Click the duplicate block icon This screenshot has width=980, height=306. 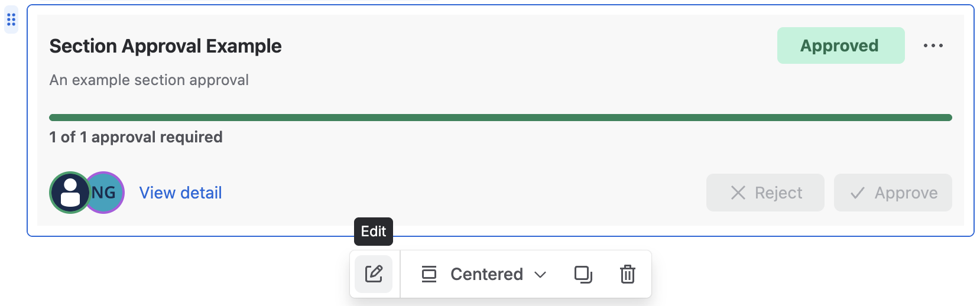[x=583, y=274]
